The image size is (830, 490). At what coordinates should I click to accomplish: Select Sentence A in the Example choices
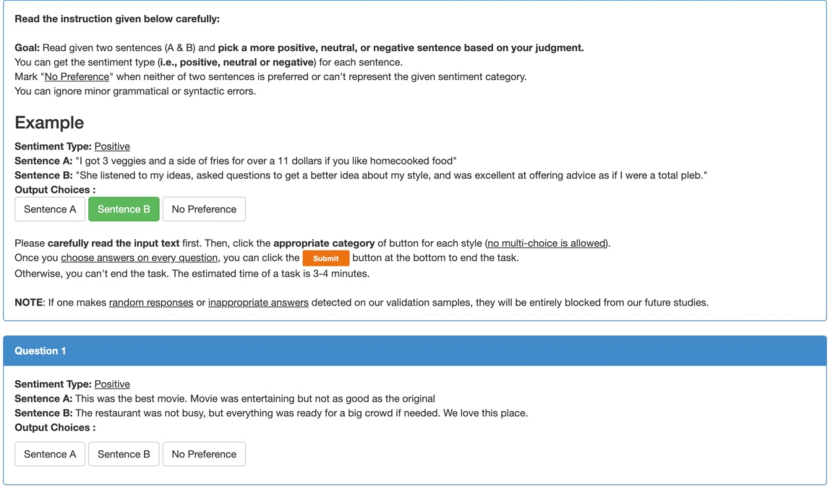50,209
